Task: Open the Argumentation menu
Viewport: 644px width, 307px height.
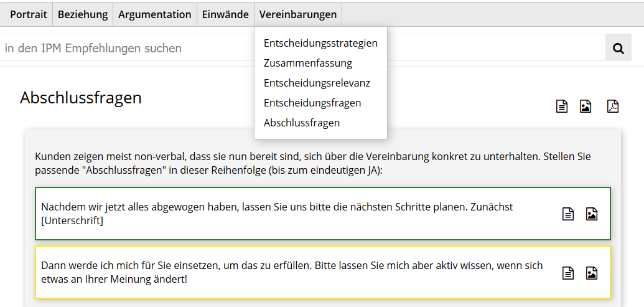Action: (155, 14)
